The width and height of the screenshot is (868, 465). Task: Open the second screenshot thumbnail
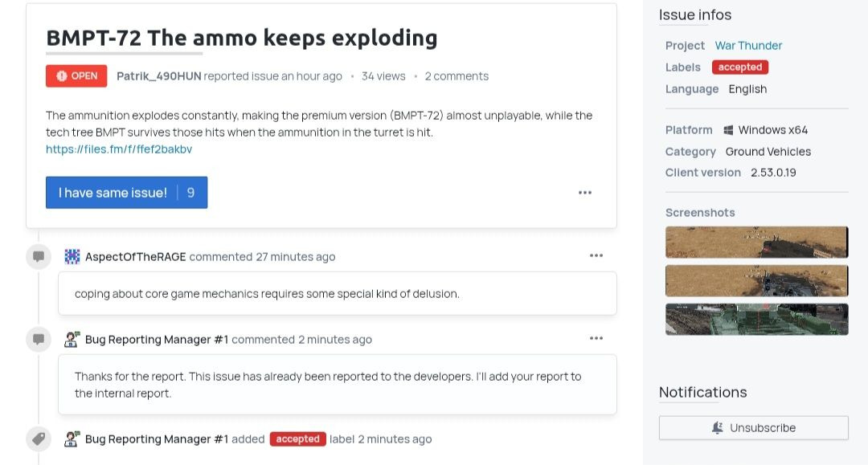click(756, 281)
